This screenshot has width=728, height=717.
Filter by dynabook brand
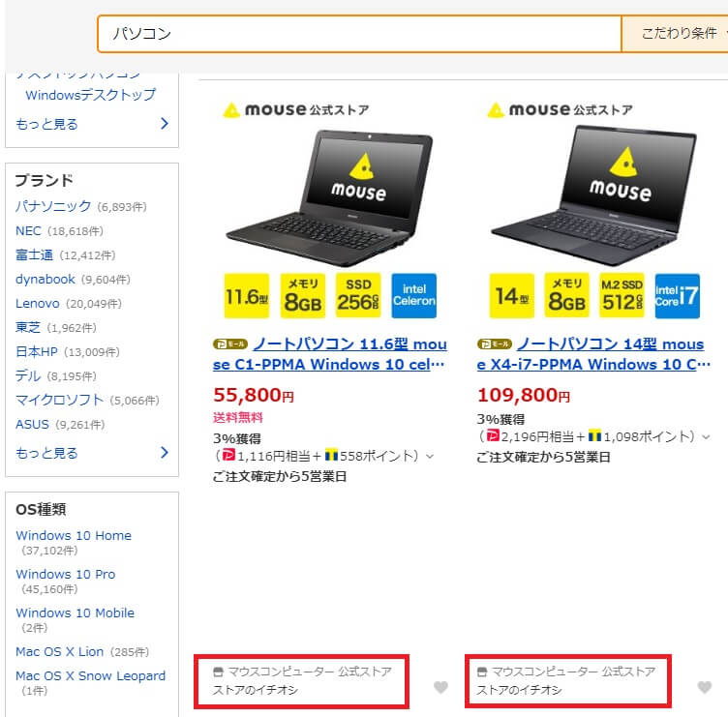(x=45, y=279)
